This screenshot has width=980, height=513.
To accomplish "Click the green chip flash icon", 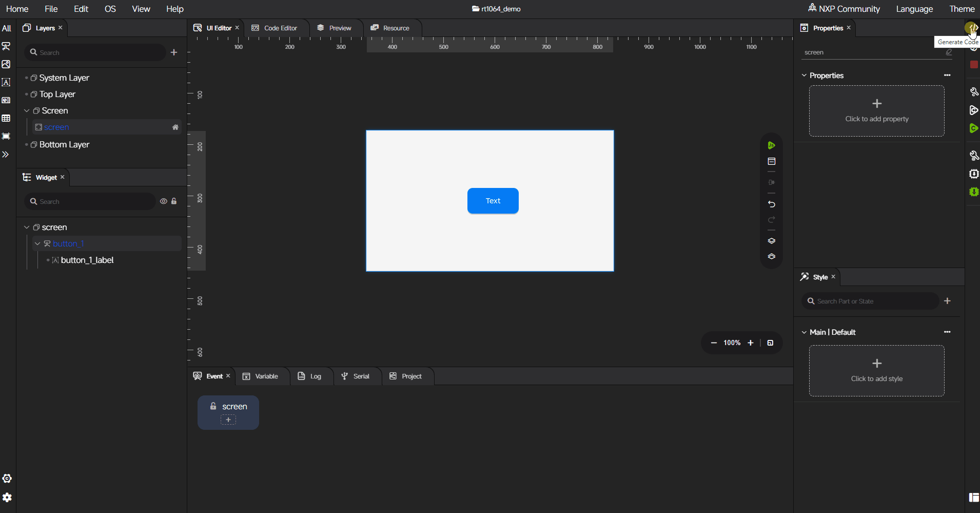I will (974, 192).
